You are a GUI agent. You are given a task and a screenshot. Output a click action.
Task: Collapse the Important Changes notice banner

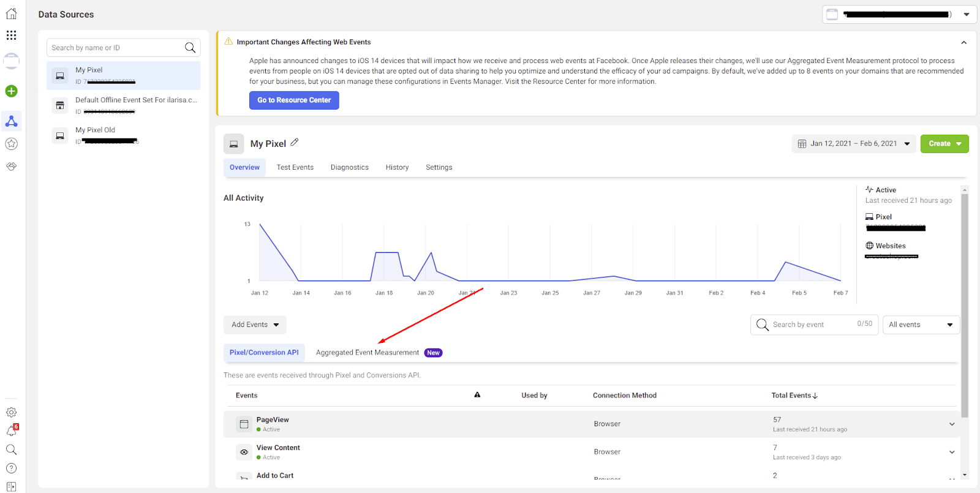(x=963, y=42)
